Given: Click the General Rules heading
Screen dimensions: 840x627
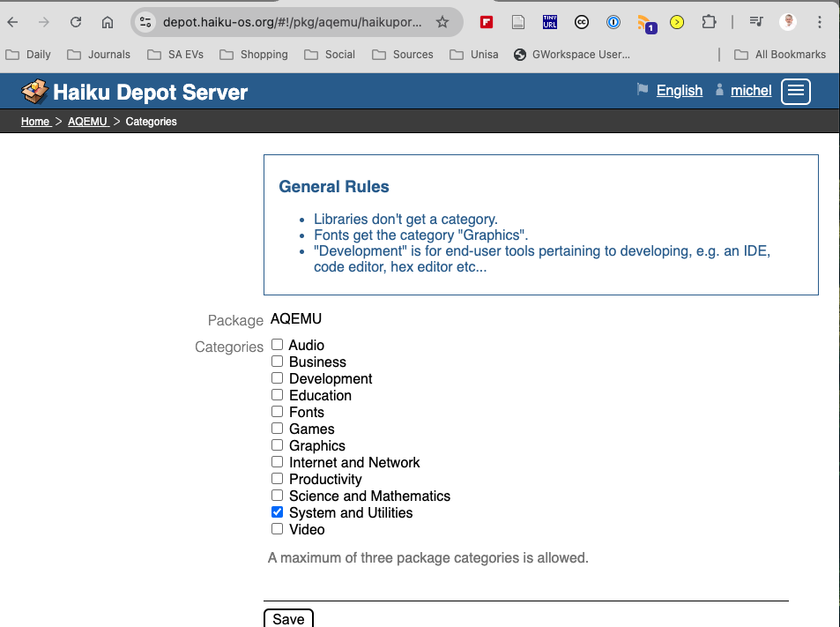Looking at the screenshot, I should click(334, 186).
